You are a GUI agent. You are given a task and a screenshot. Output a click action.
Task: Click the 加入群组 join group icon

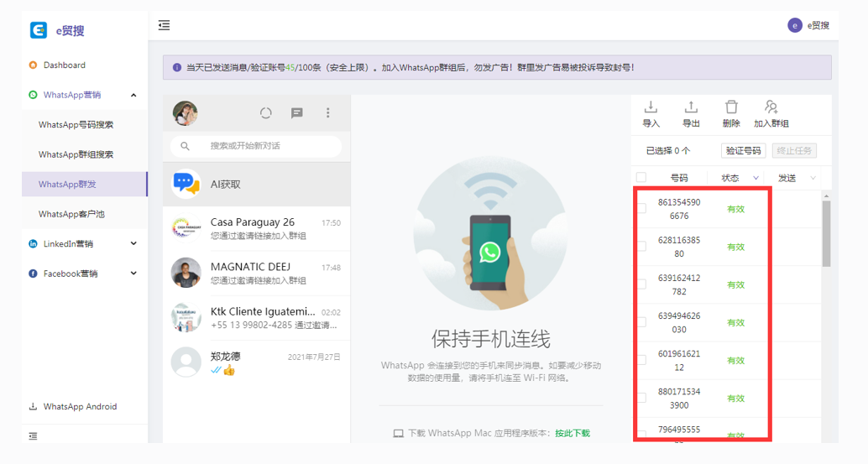tap(771, 107)
